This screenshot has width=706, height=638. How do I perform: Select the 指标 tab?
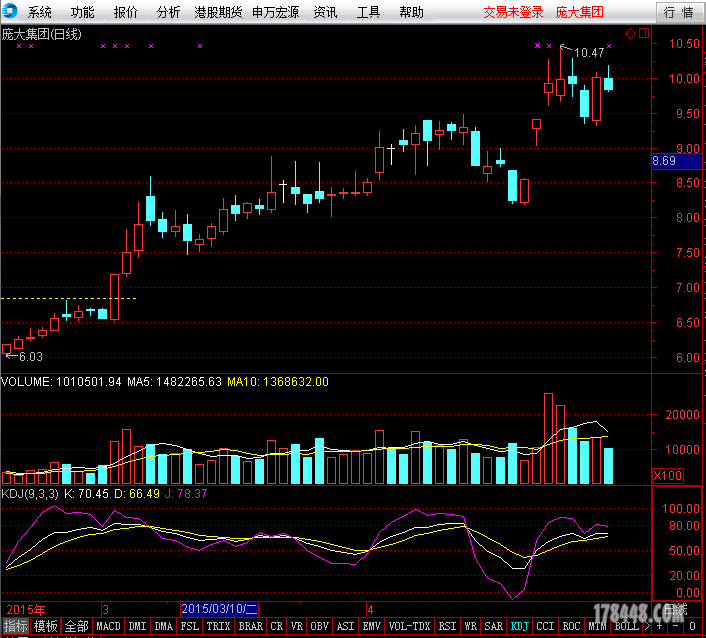pyautogui.click(x=15, y=626)
